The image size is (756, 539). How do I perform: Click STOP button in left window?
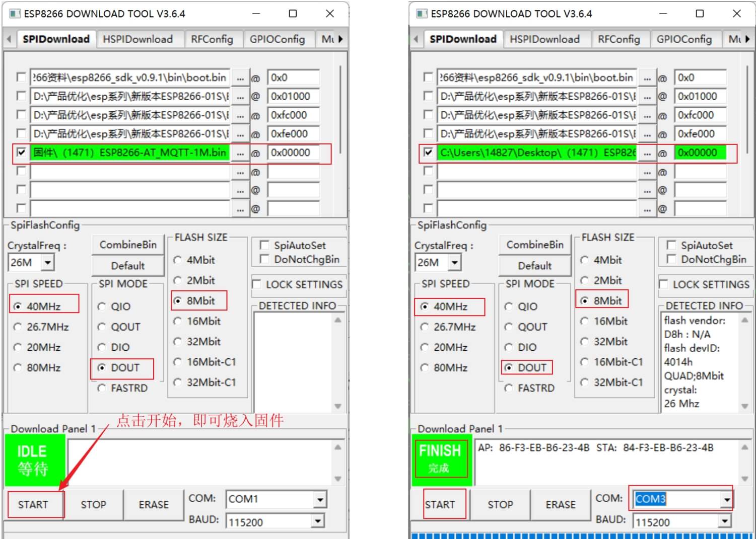94,505
